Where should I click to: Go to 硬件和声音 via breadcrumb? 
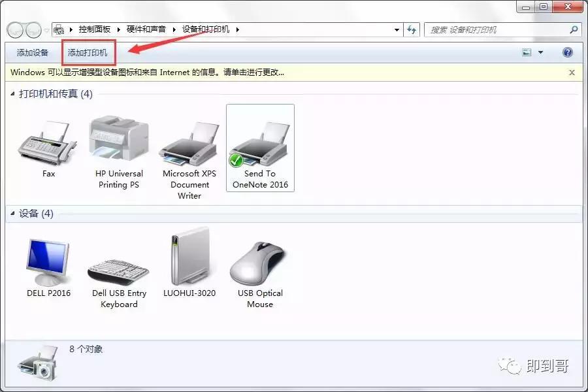(145, 29)
